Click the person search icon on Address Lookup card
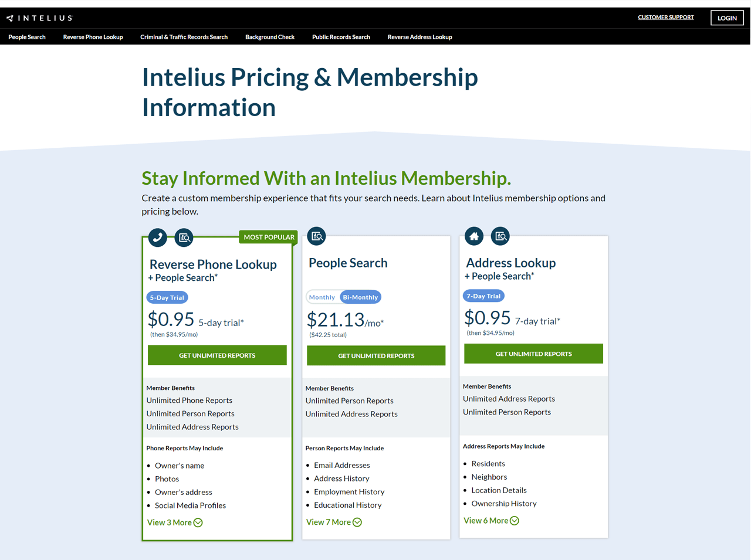The image size is (751, 560). point(500,236)
